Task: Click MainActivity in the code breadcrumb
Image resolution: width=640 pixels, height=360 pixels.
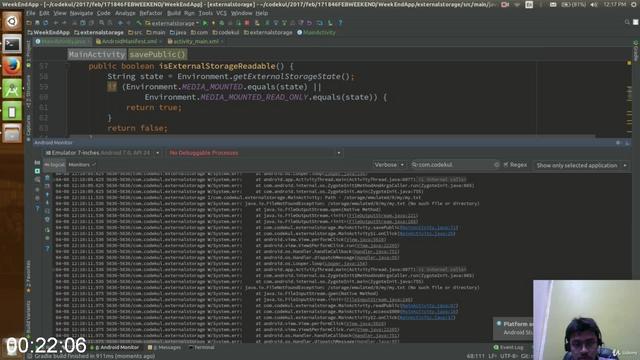Action: click(97, 54)
